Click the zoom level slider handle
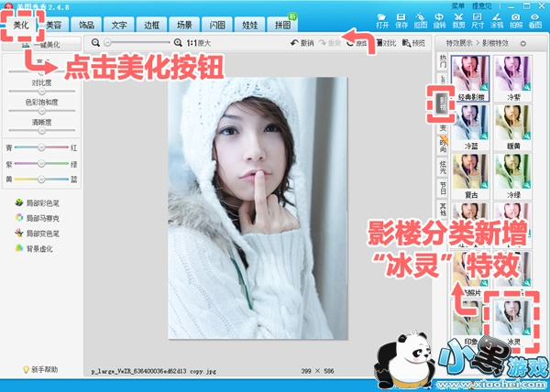The width and height of the screenshot is (550, 392). [x=107, y=43]
